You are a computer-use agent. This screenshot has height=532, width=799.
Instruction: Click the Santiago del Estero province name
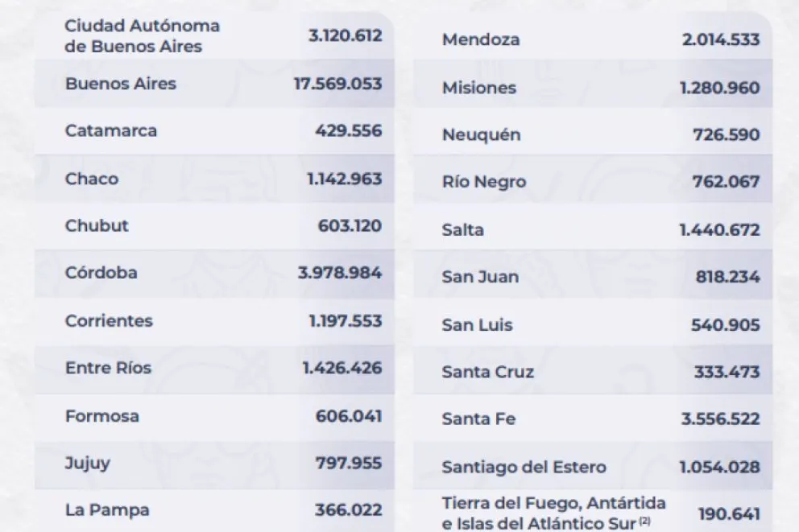pos(524,467)
